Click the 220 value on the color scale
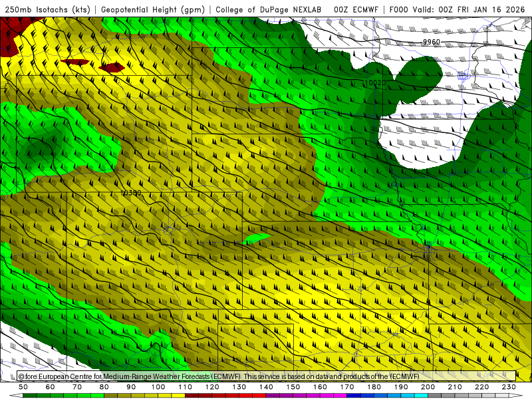The image size is (532, 399). [x=482, y=387]
